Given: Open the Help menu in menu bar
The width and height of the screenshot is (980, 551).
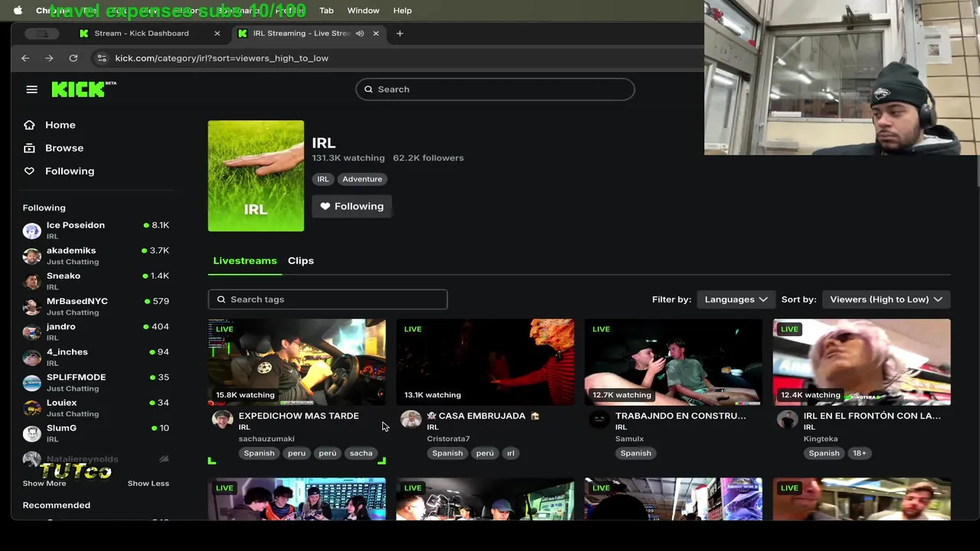Looking at the screenshot, I should pyautogui.click(x=403, y=11).
